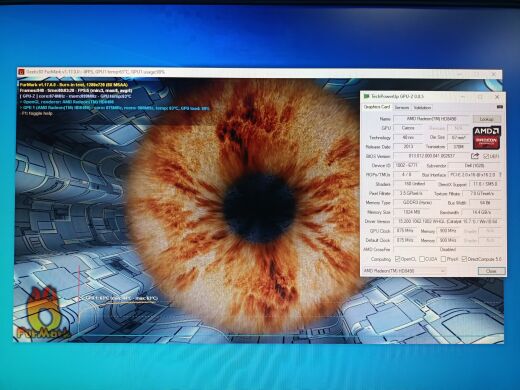Image resolution: width=520 pixels, height=390 pixels.
Task: Toggle the CUDA checkbox
Action: pyautogui.click(x=422, y=259)
